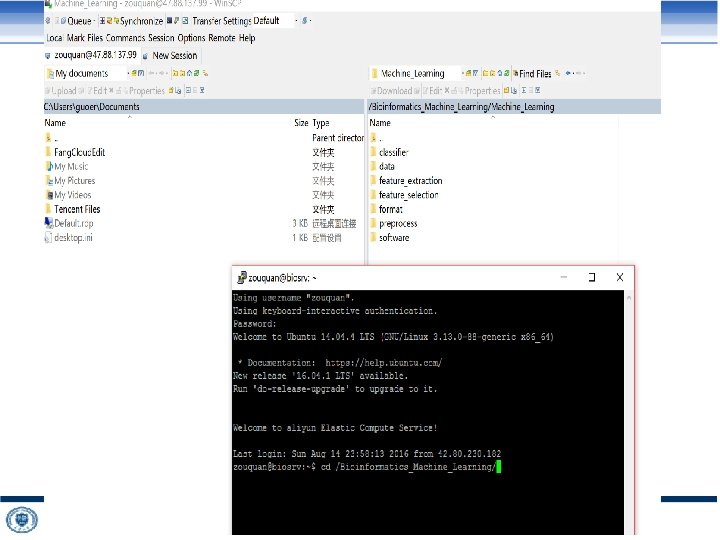This screenshot has height=540, width=720.
Task: Click the local panel open directory icon
Action: [x=134, y=73]
